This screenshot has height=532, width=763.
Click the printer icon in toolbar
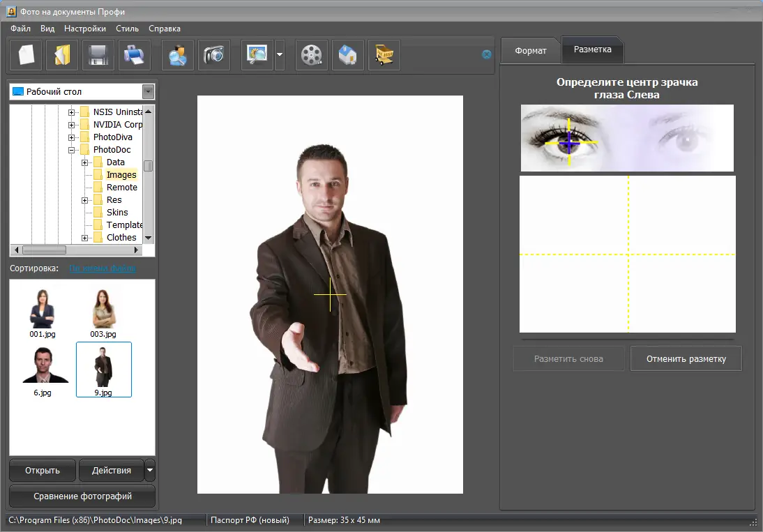[135, 55]
